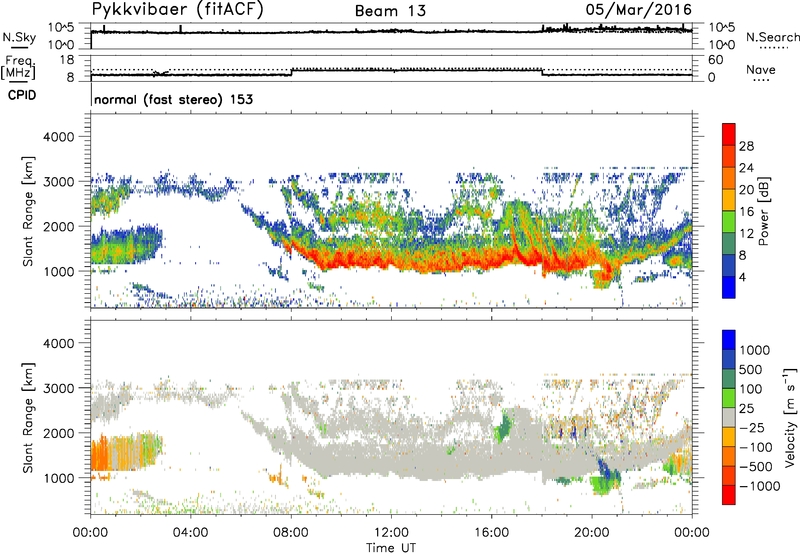The height and width of the screenshot is (554, 800).
Task: Click the '12:00' time axis tick label
Action: [x=391, y=533]
